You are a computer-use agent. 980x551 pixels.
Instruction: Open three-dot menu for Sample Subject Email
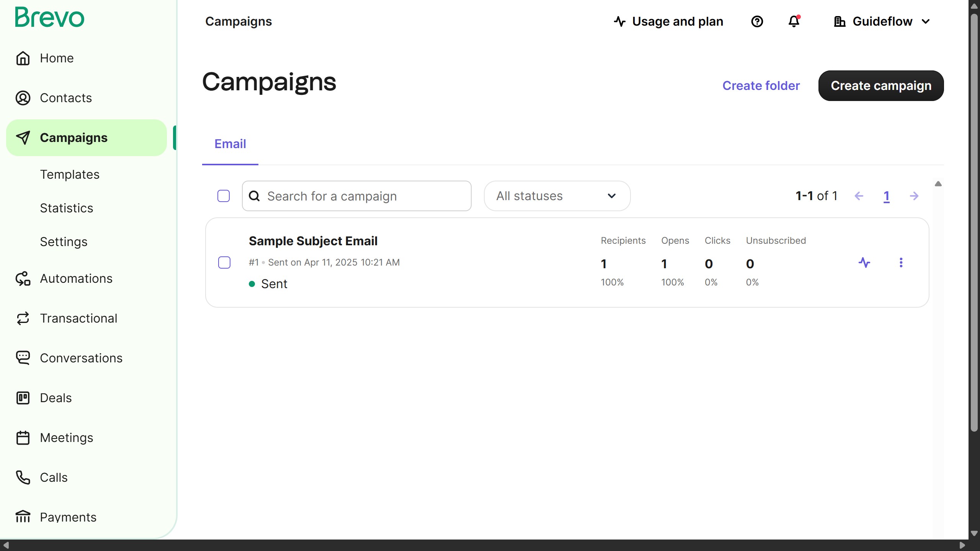[x=901, y=262]
